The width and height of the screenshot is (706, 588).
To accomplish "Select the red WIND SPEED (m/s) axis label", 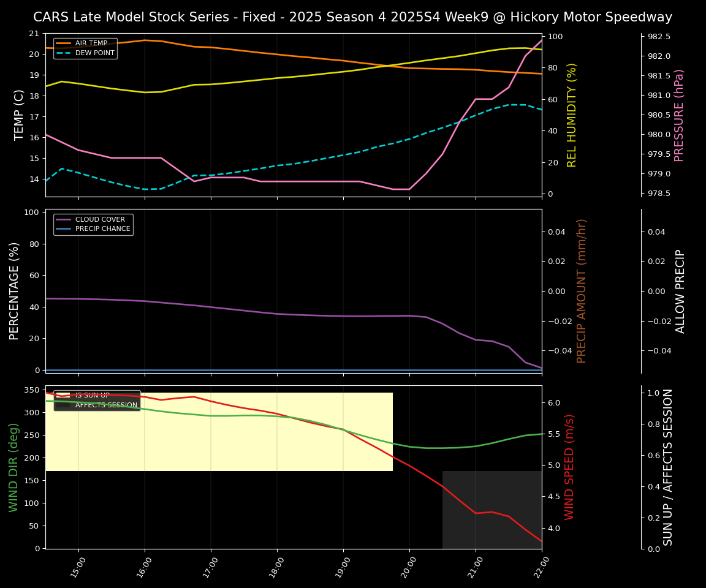I will 569,467.
